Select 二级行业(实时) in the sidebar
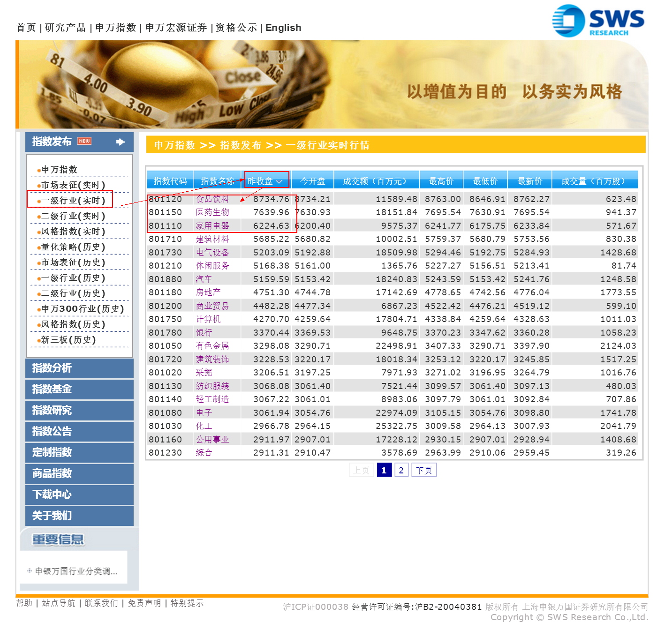The width and height of the screenshot is (672, 637). point(73,216)
